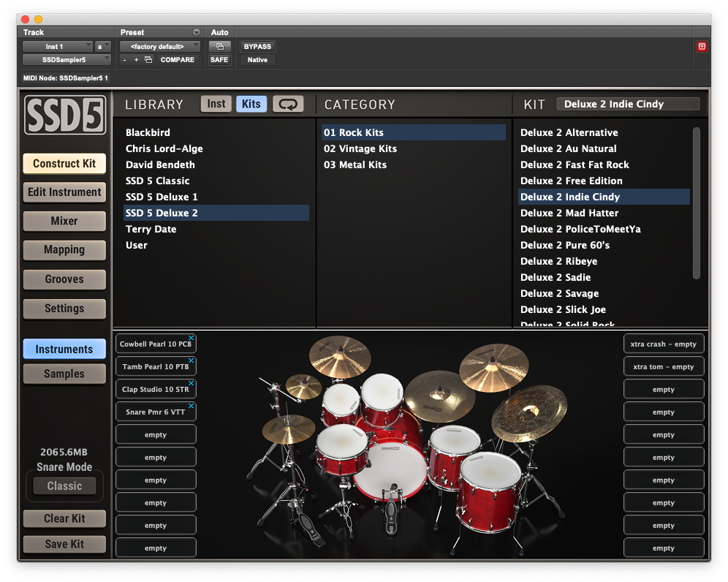This screenshot has width=728, height=582.
Task: Load the Deluxe 2 Fast Fat Rock kit
Action: tap(604, 165)
